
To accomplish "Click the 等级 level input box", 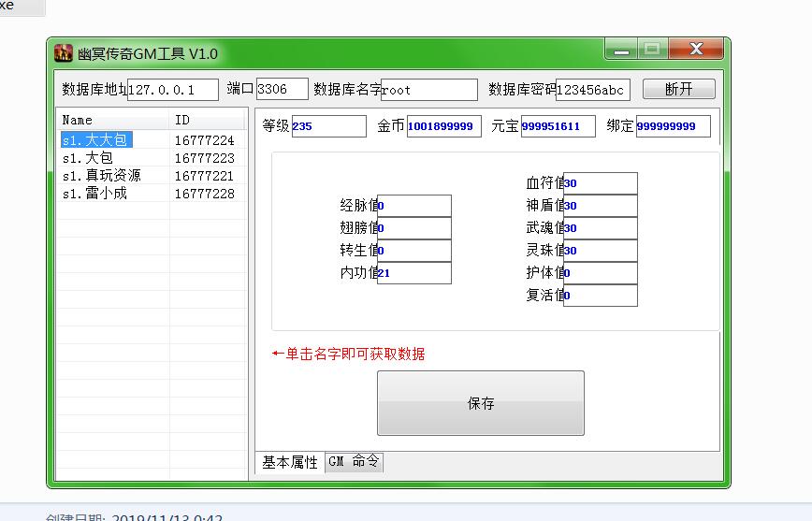I will (328, 126).
